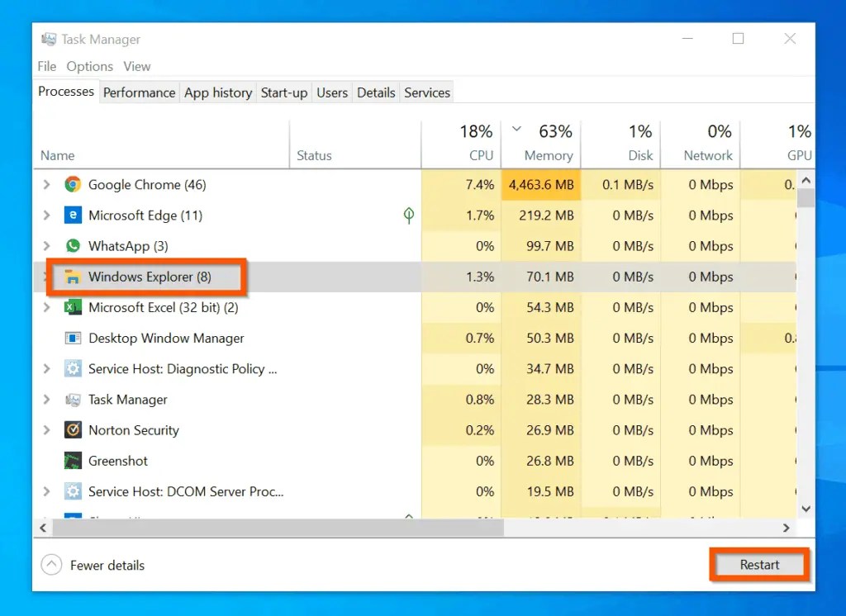Click the Windows Explorer folder icon
The height and width of the screenshot is (616, 846).
coord(73,277)
